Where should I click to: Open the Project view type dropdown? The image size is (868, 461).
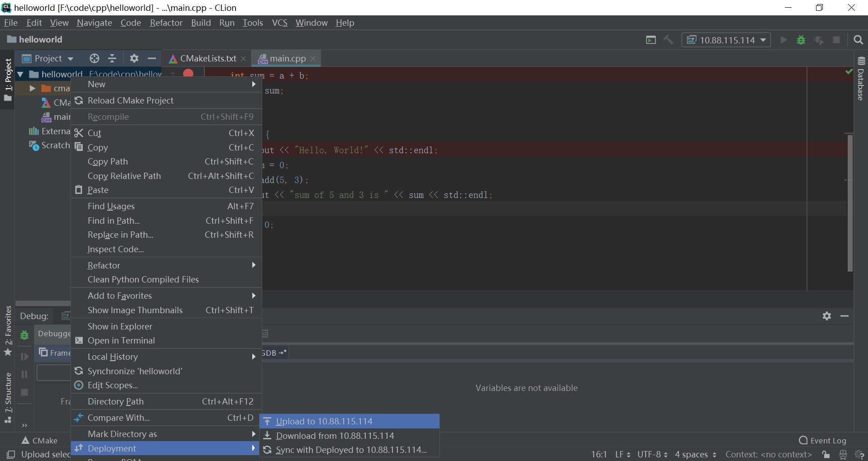click(48, 58)
